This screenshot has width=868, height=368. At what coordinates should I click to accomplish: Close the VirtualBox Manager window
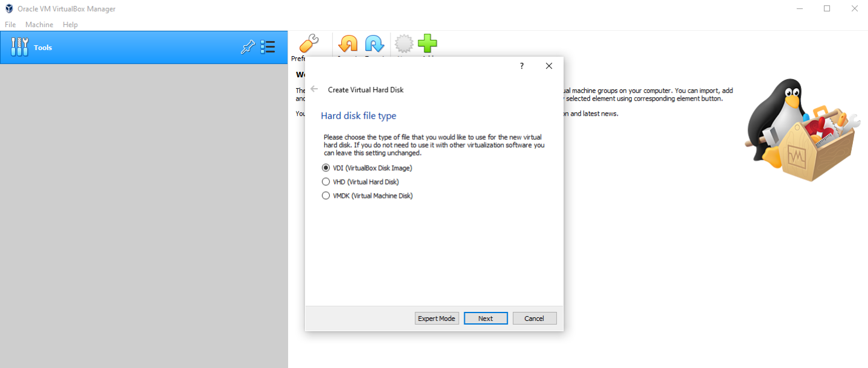[854, 8]
